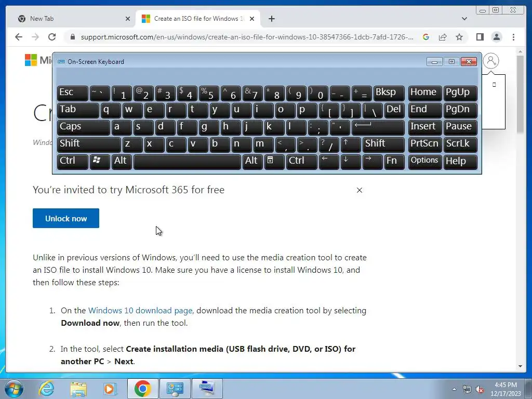
Task: Toggle left Ctrl key on keyboard
Action: 73,162
